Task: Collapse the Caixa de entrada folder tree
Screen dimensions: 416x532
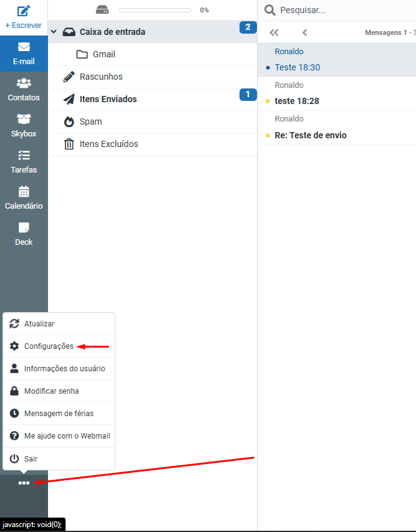Action: 54,32
